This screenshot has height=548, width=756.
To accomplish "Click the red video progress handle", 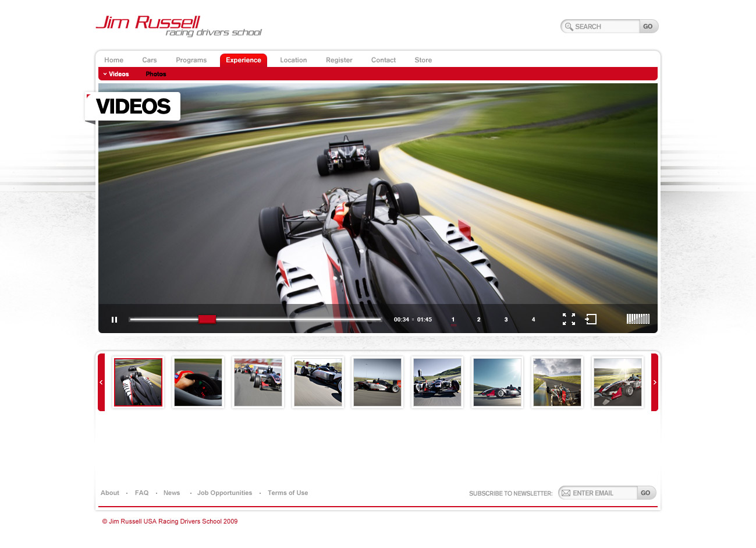I will pos(207,319).
